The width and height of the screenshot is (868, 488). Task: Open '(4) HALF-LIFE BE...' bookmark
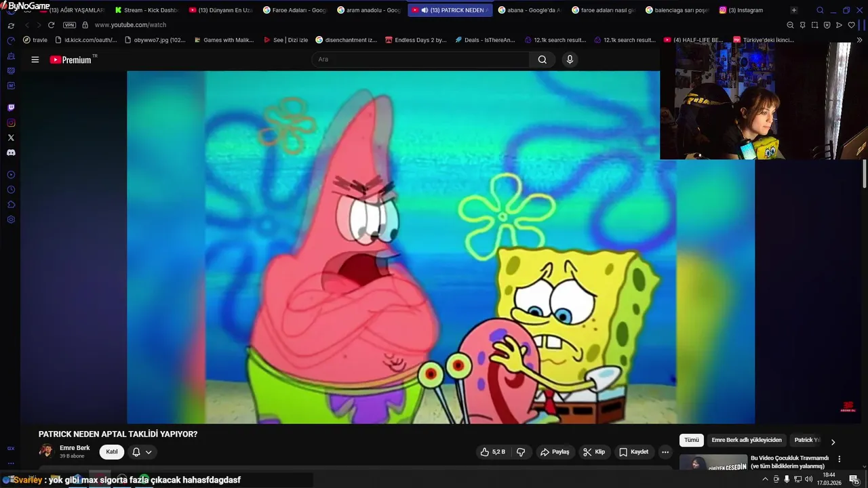click(x=694, y=40)
